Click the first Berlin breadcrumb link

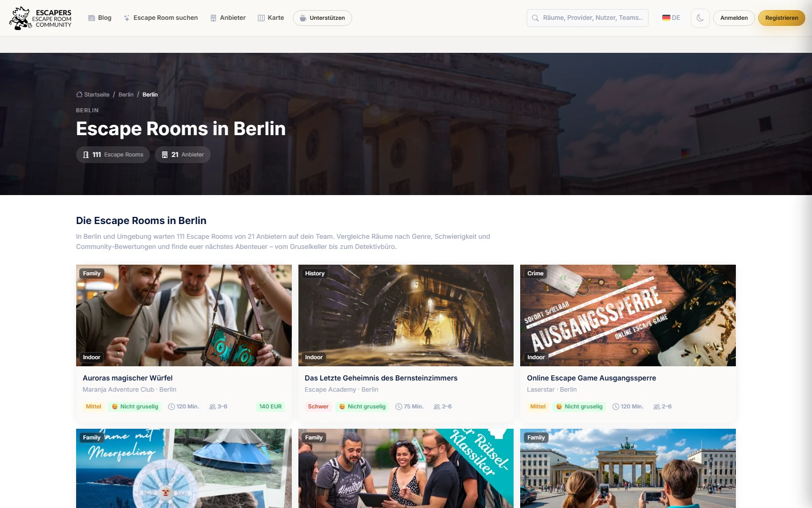[x=126, y=94]
